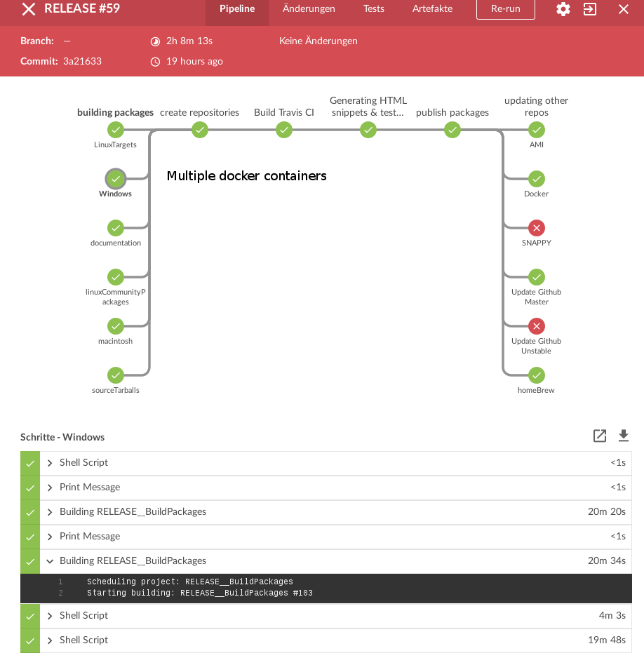This screenshot has width=644, height=665.
Task: Click the macintosh stage node
Action: click(116, 326)
